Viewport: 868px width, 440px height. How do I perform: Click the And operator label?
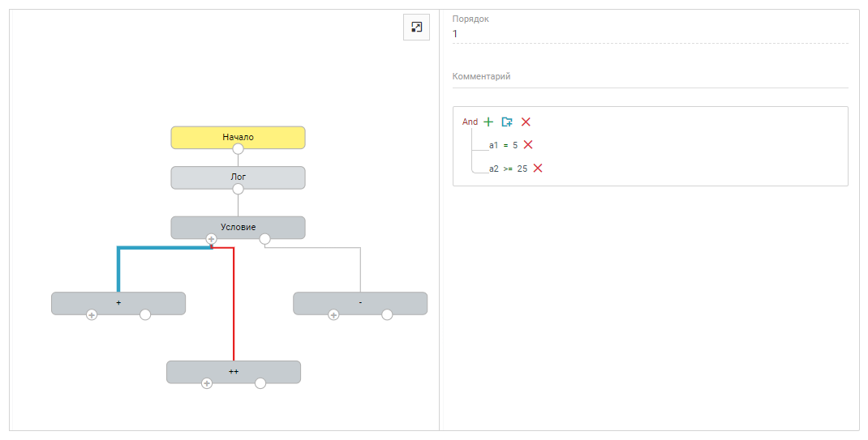(x=470, y=122)
